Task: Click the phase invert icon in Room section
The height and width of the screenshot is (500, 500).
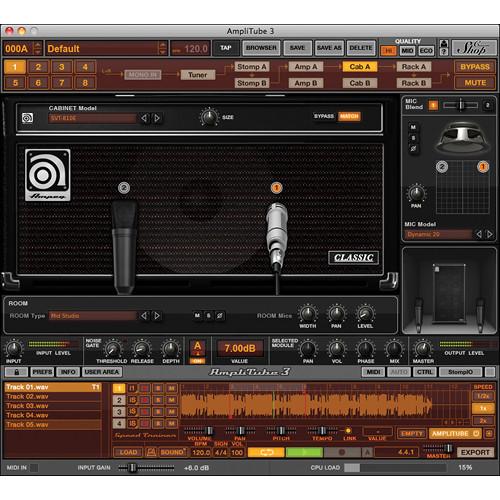Action: [220, 315]
